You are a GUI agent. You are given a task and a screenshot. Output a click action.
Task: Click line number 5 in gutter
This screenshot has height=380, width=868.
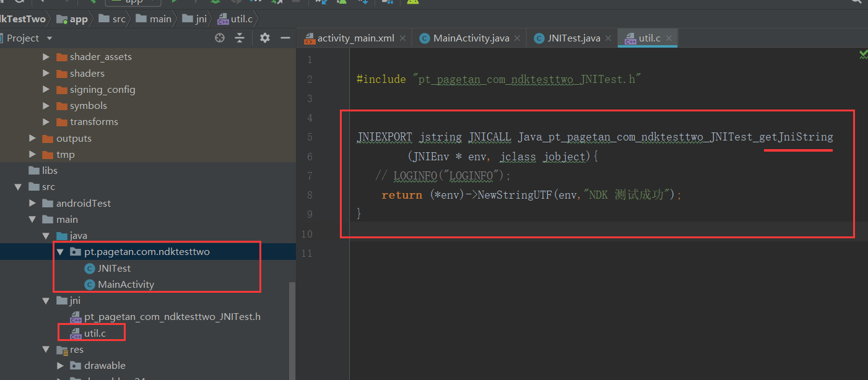(x=309, y=137)
